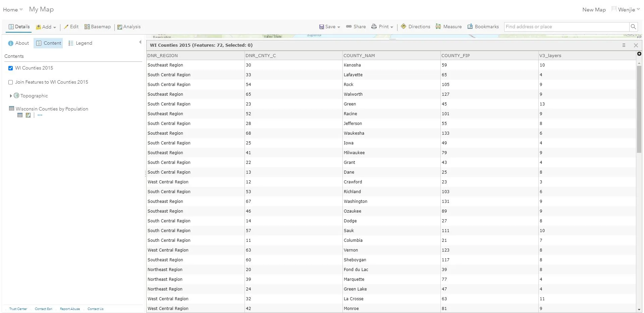The width and height of the screenshot is (644, 313).
Task: Open the attribute table options menu
Action: click(x=624, y=45)
